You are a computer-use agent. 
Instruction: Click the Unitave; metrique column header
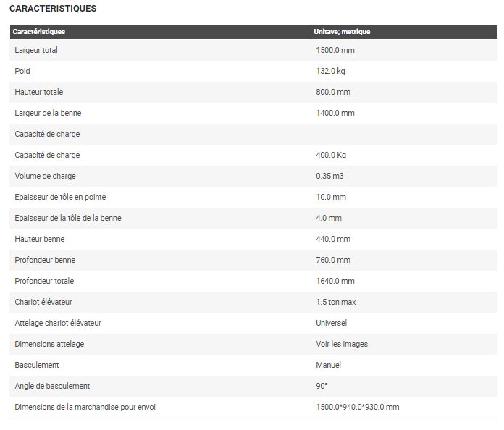pos(343,32)
